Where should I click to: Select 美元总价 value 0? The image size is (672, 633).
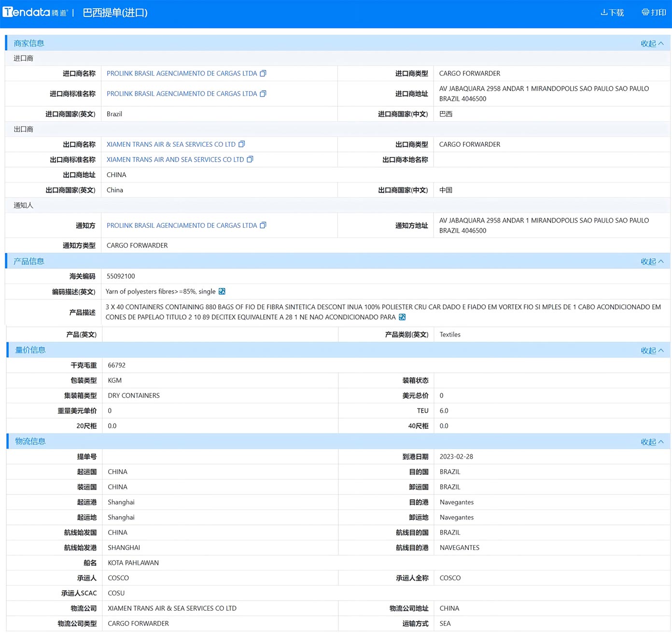tap(442, 395)
